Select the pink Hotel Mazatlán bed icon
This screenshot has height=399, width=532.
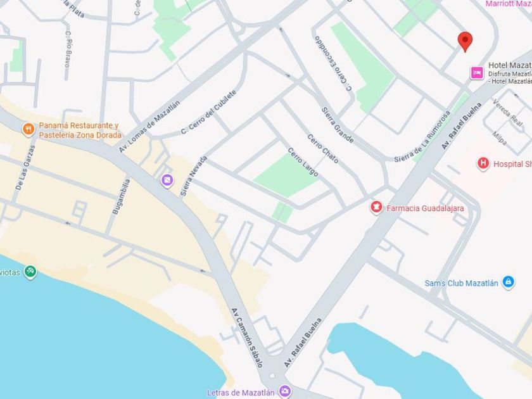click(x=477, y=73)
